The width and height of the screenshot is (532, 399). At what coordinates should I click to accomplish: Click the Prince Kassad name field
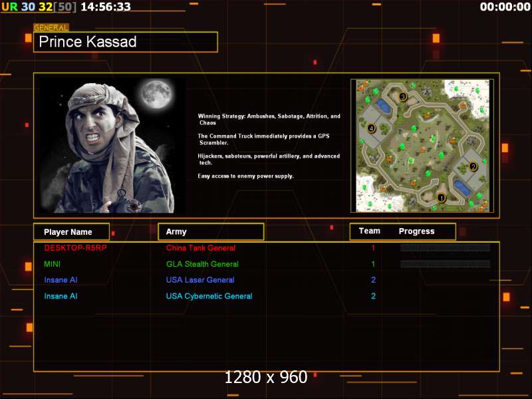(x=126, y=42)
